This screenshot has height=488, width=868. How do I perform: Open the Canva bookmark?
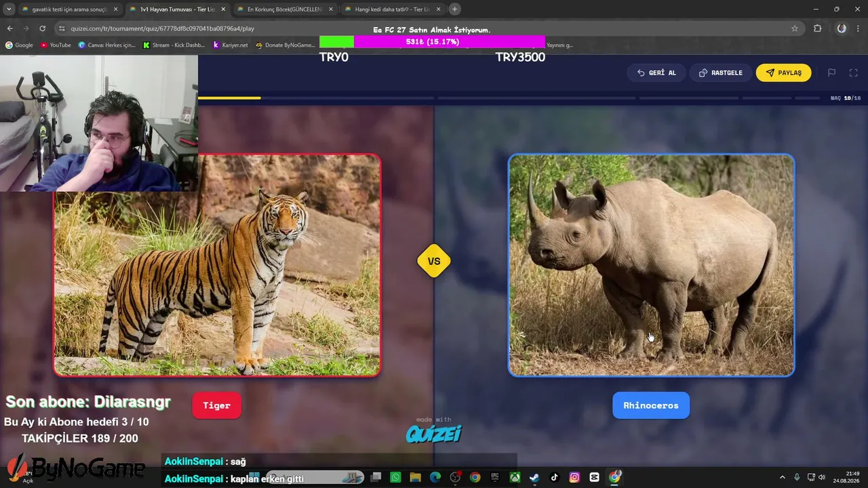point(107,45)
